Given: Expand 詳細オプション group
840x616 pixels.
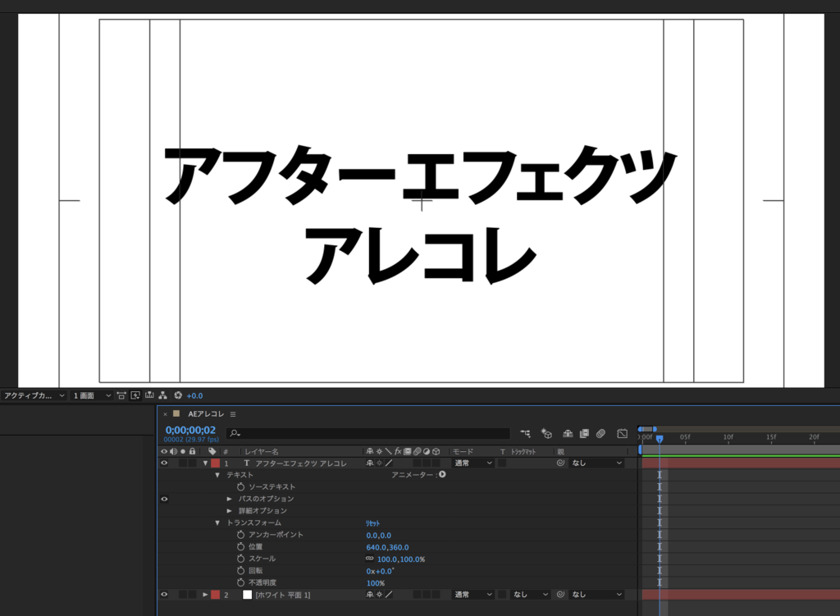Looking at the screenshot, I should tap(230, 510).
